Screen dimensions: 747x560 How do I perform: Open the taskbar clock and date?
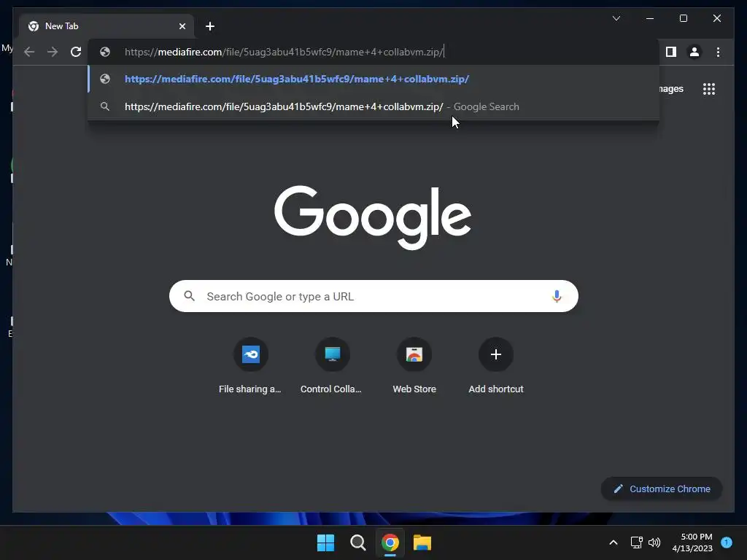(692, 542)
